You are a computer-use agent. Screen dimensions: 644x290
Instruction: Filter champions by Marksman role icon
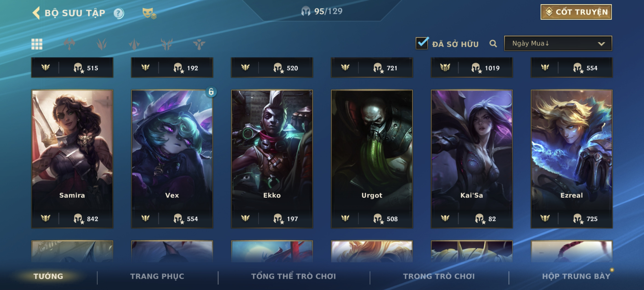(167, 44)
